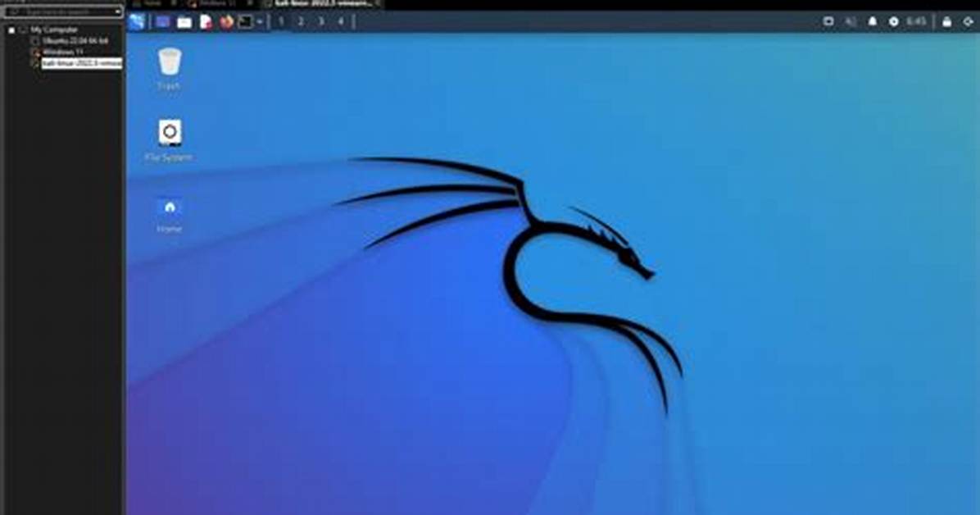Screen dimensions: 980x515
Task: Select My Computer in the library
Action: coord(54,30)
